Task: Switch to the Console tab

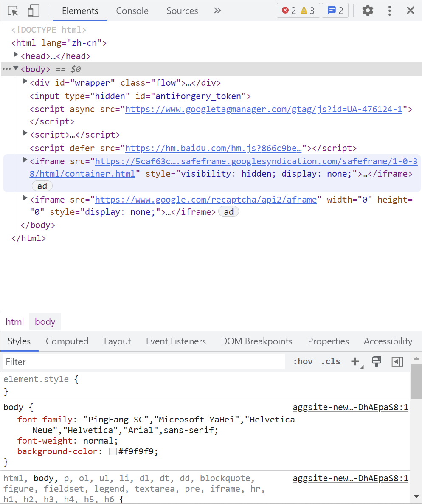Action: pyautogui.click(x=132, y=11)
